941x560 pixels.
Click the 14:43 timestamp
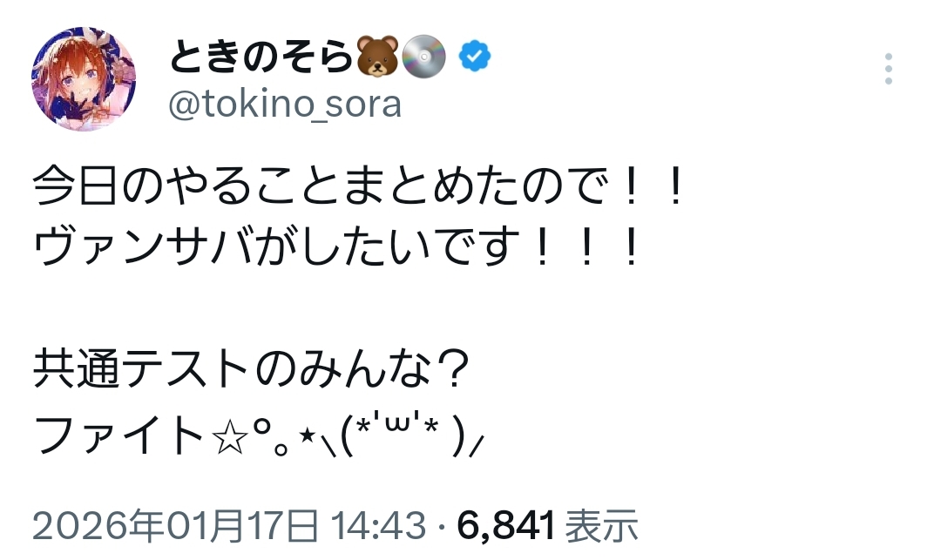pyautogui.click(x=377, y=527)
